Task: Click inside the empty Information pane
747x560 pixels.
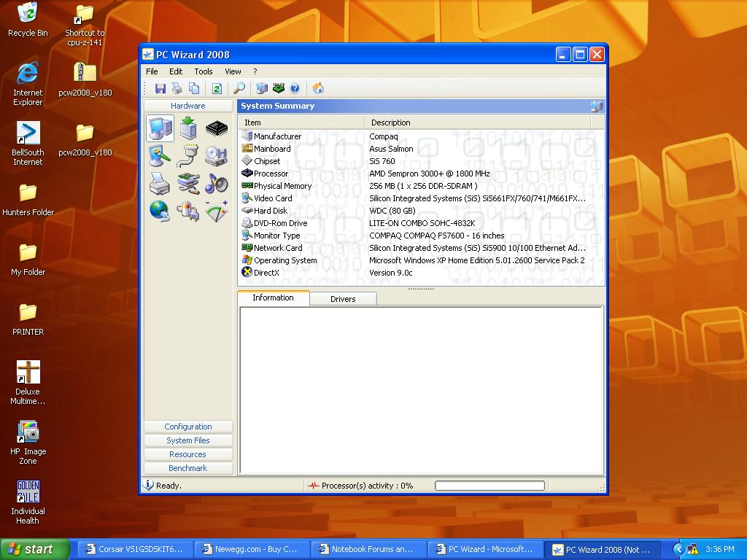Action: click(421, 390)
